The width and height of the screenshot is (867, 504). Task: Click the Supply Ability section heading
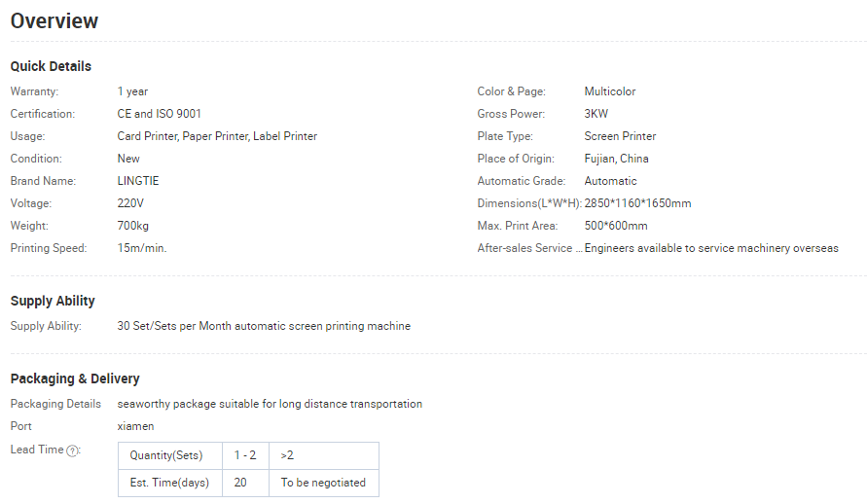pos(53,302)
